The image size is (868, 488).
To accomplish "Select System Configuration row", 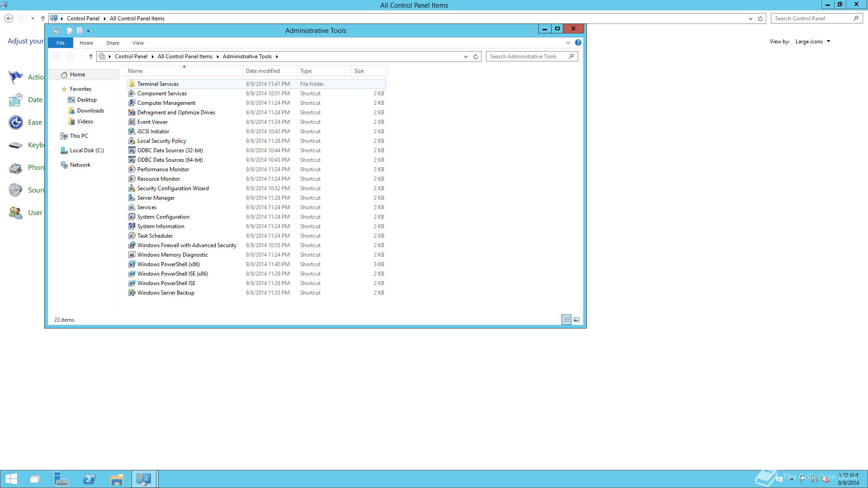I will pyautogui.click(x=256, y=217).
